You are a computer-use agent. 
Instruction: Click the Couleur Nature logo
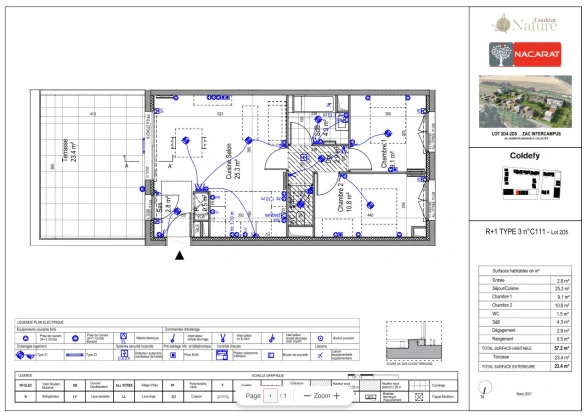524,23
